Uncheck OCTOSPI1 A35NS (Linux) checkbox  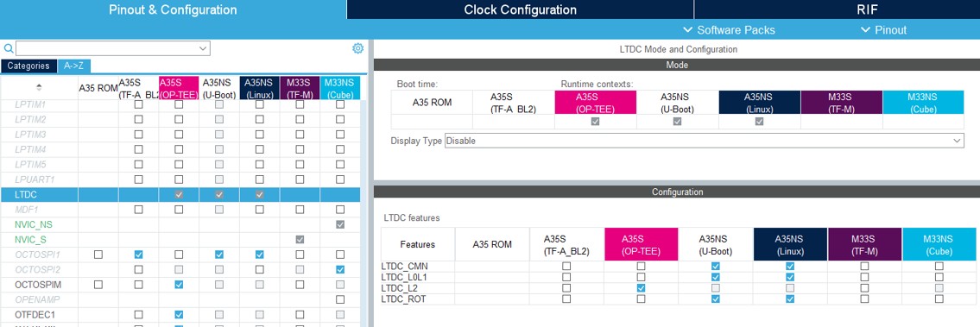point(259,255)
